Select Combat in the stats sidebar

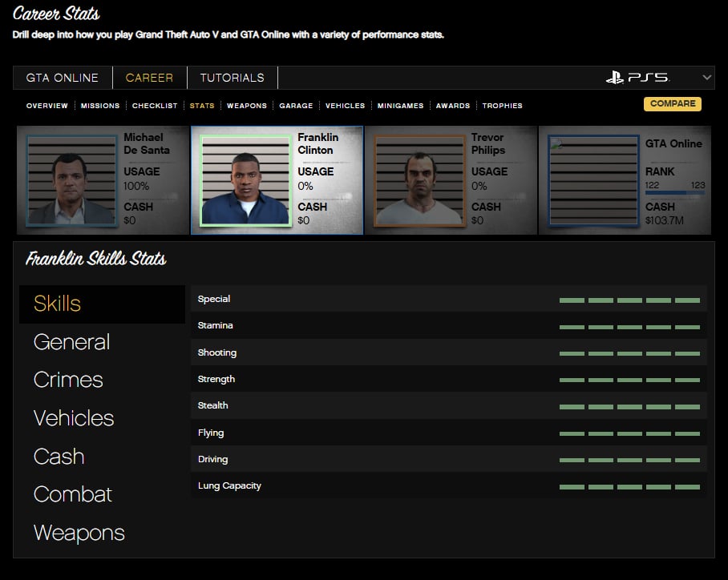(72, 494)
